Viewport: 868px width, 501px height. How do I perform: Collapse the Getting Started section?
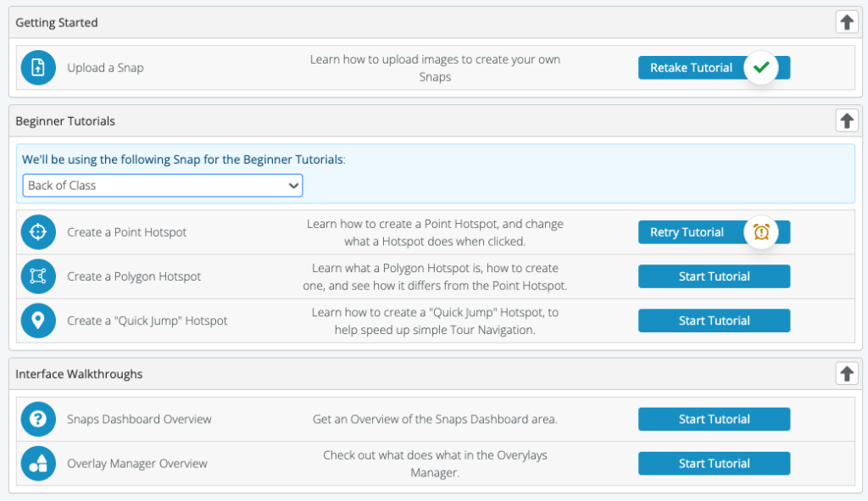tap(847, 23)
